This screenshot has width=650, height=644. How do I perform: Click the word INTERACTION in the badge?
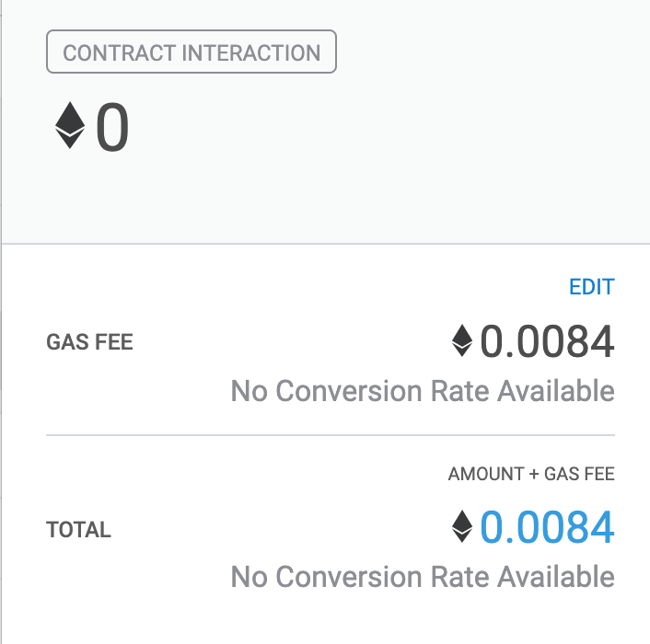251,52
